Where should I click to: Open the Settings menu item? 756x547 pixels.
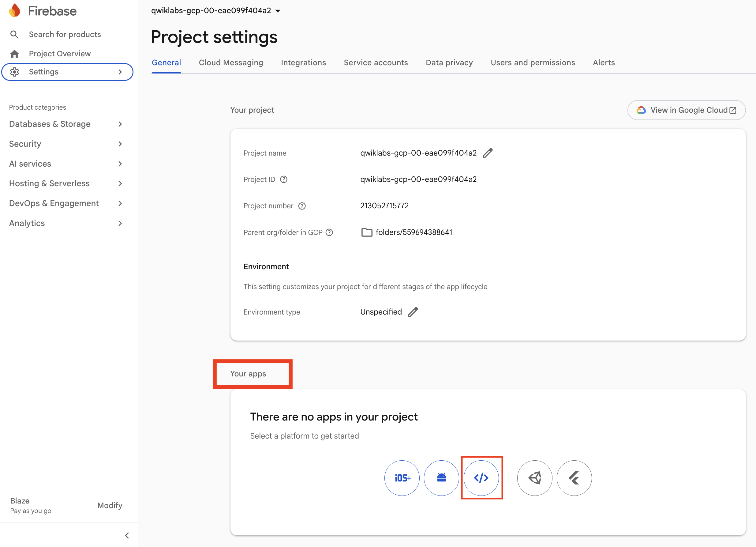click(x=67, y=72)
